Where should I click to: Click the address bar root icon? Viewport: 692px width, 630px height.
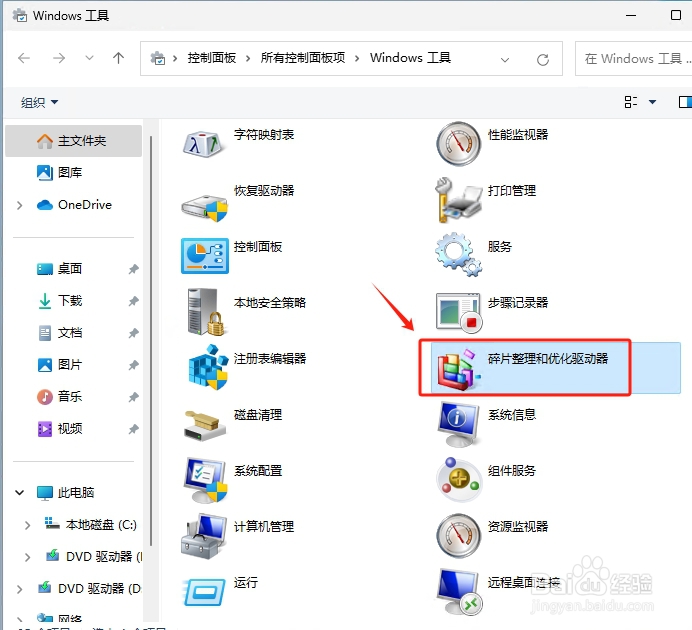click(x=158, y=58)
